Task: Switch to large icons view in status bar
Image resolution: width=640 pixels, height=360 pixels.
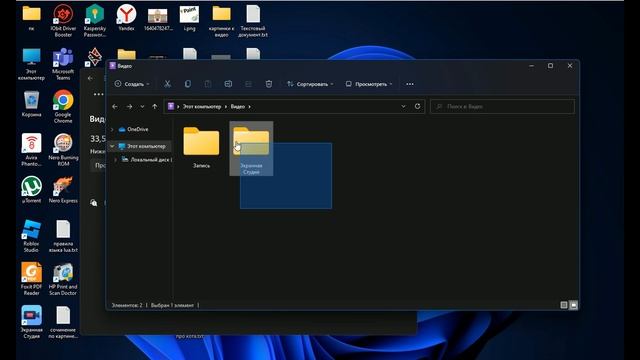Action: 573,305
